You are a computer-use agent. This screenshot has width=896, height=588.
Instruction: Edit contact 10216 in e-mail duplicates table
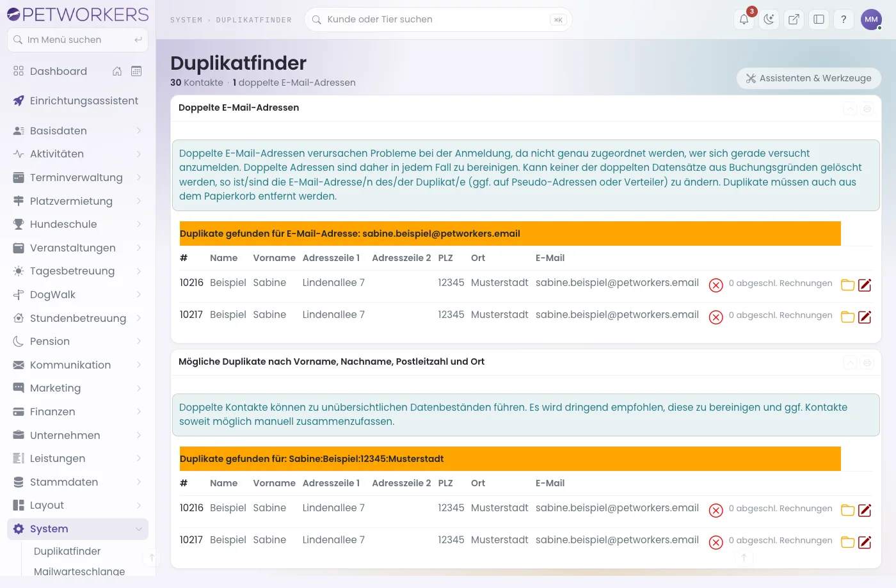[865, 285]
